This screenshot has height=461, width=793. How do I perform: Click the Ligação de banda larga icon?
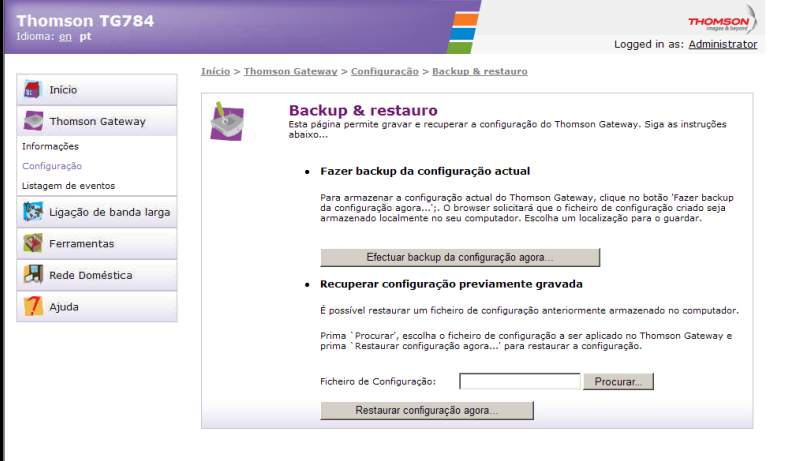(x=33, y=212)
